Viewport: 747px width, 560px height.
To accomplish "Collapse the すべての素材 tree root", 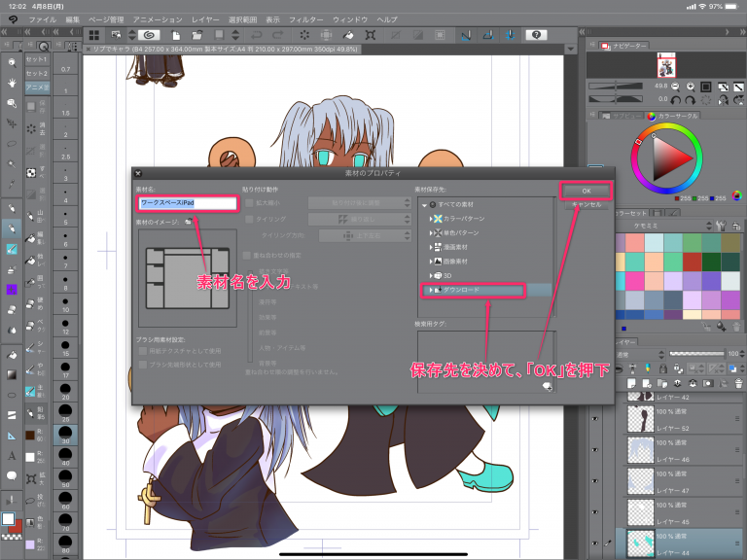I will (x=424, y=205).
